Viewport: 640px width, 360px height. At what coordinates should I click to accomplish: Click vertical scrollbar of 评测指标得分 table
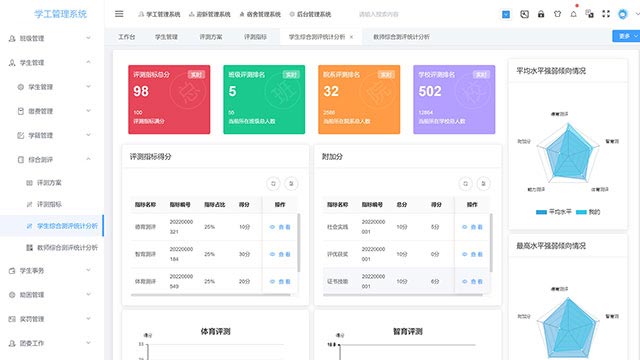pyautogui.click(x=299, y=242)
